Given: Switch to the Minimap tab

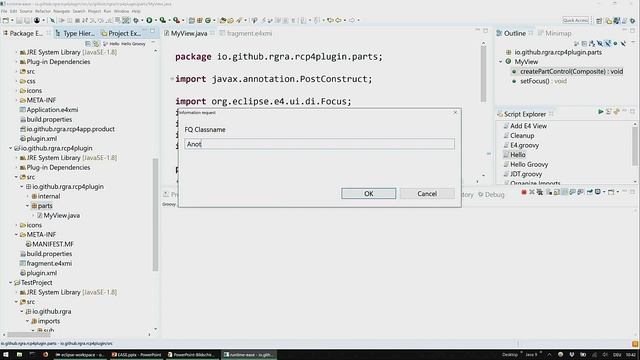Looking at the screenshot, I should (x=554, y=33).
